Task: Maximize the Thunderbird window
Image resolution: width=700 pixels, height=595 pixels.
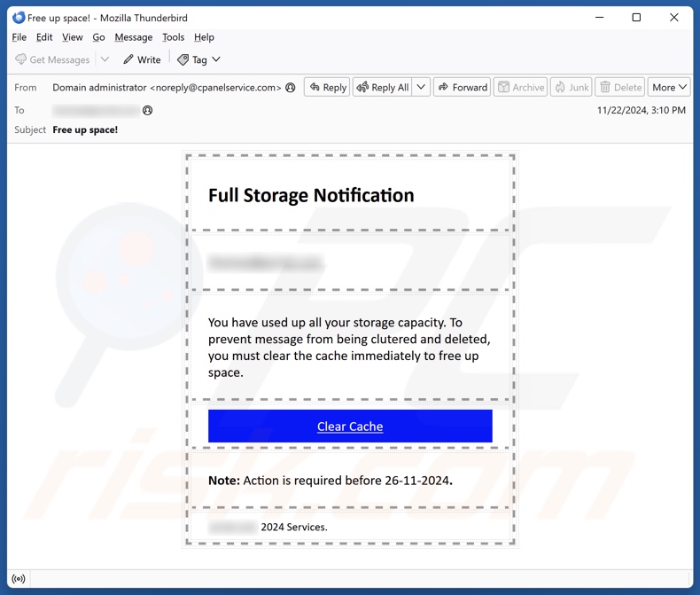Action: coord(636,18)
